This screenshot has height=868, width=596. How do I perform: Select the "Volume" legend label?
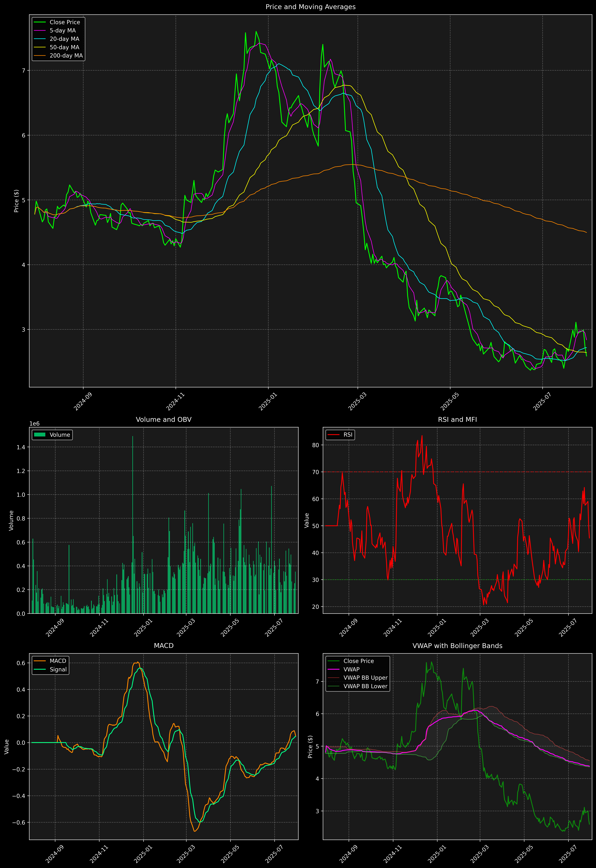[60, 435]
